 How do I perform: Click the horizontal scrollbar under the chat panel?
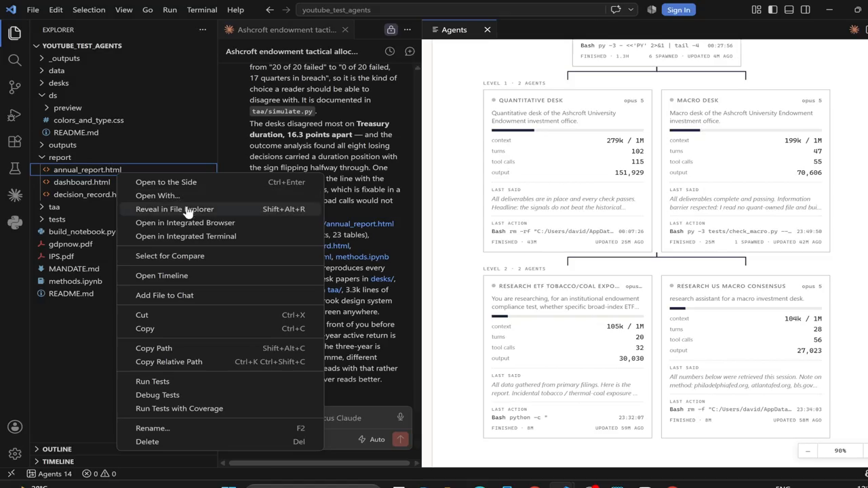click(x=317, y=464)
